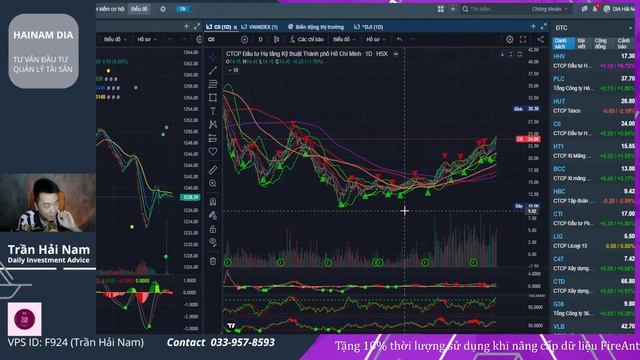
Task: Open the grid layout apps icon
Action: [x=440, y=9]
